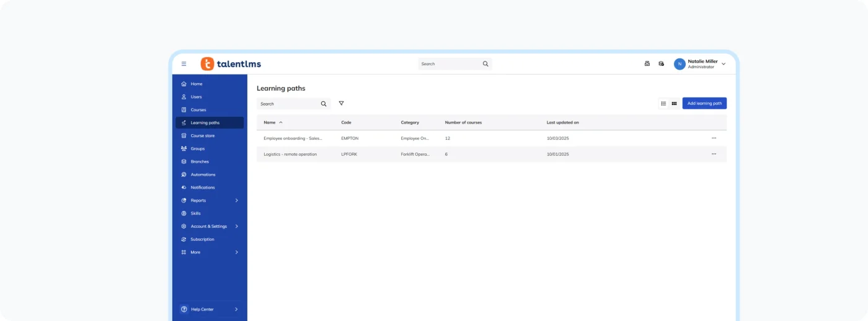This screenshot has height=321, width=868.
Task: Open Course store in sidebar
Action: tap(210, 135)
